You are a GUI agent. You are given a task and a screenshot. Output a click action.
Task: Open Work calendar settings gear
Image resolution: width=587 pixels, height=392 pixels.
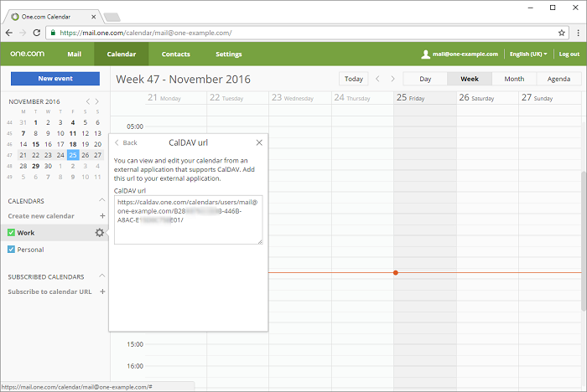[99, 233]
